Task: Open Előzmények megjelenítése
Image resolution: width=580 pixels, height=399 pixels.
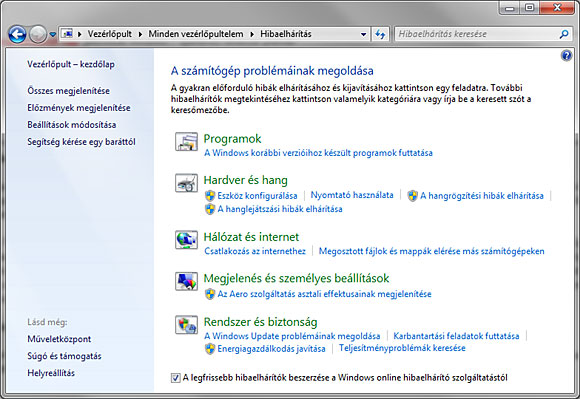Action: 79,108
